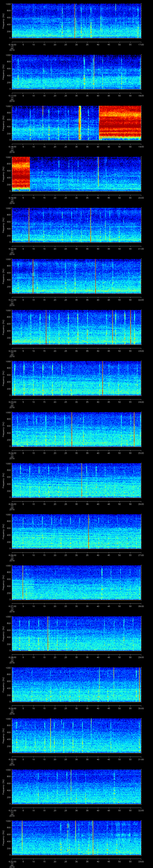Select the red spike near 18s in 6:30 panel
The height and width of the screenshot is (868, 153).
[x=51, y=735]
